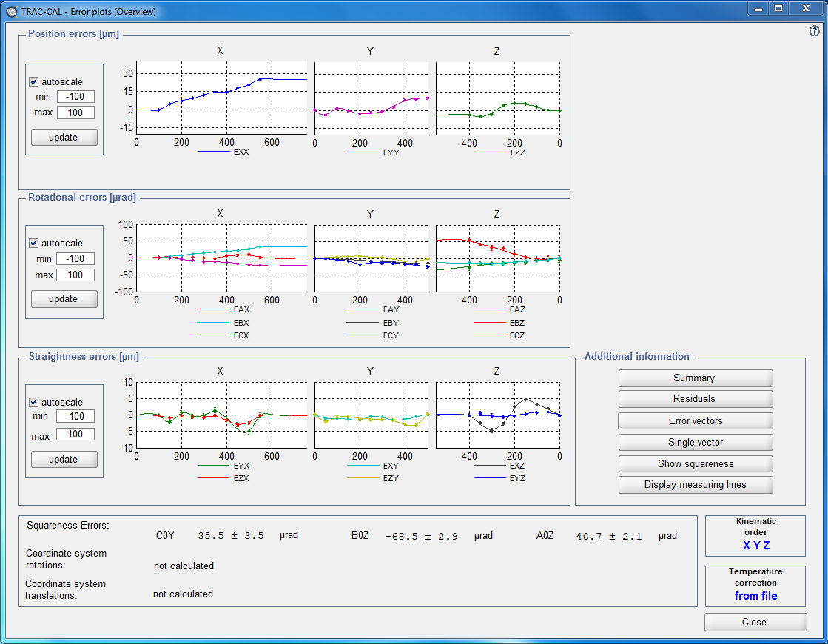Click the A0Z squareness value 40.7 ± 2.1
828x644 pixels.
point(609,536)
